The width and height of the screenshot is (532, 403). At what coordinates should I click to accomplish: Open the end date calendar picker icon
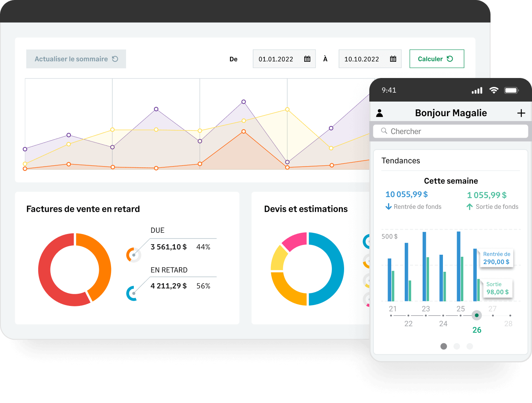click(x=393, y=59)
